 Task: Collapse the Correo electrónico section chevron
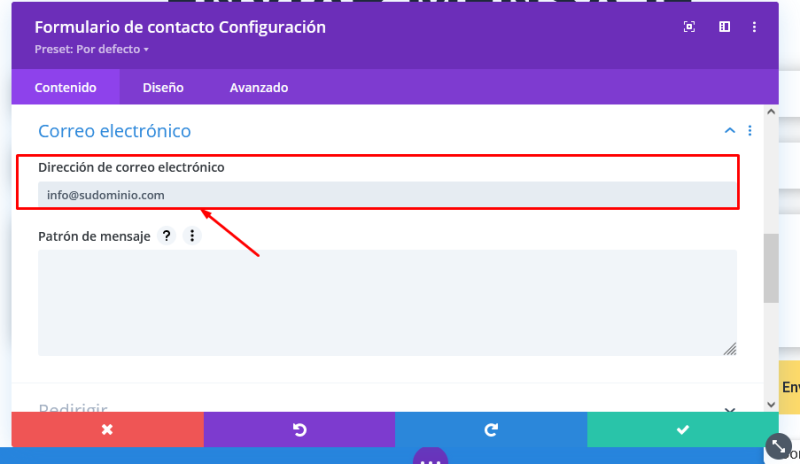[730, 131]
